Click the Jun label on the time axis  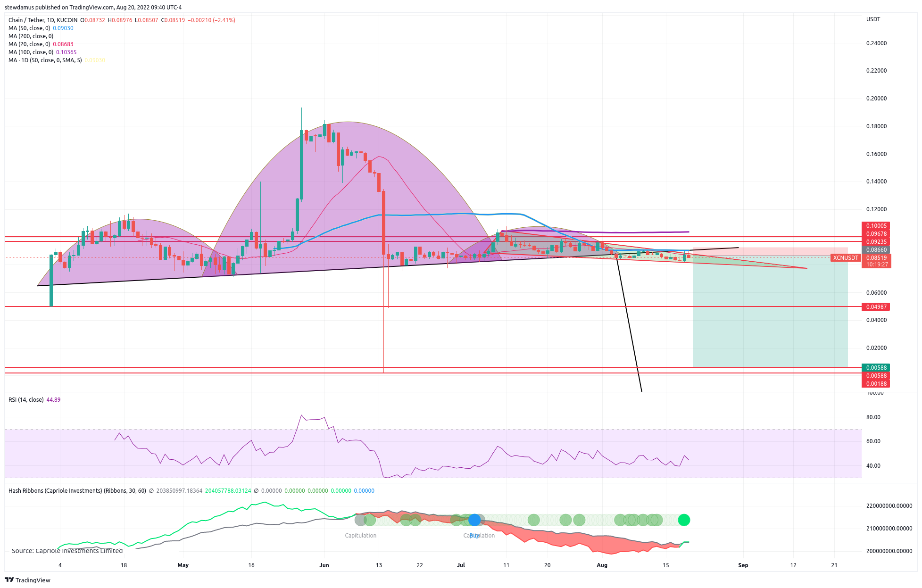(324, 565)
